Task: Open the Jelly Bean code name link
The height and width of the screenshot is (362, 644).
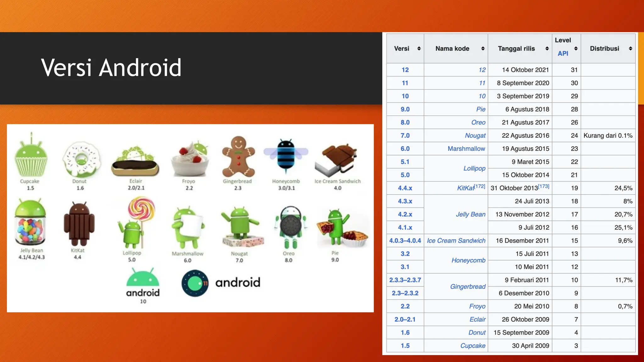Action: click(x=471, y=214)
